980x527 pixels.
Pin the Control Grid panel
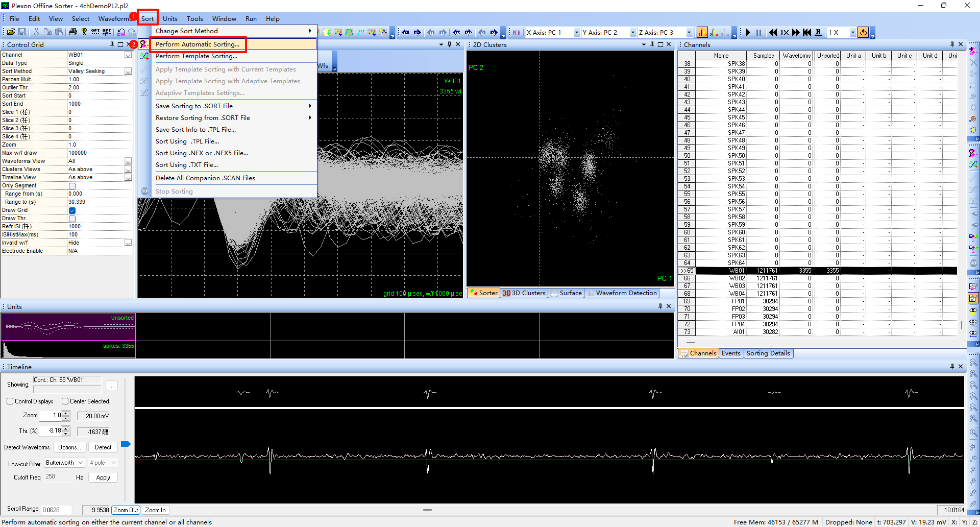tap(112, 44)
